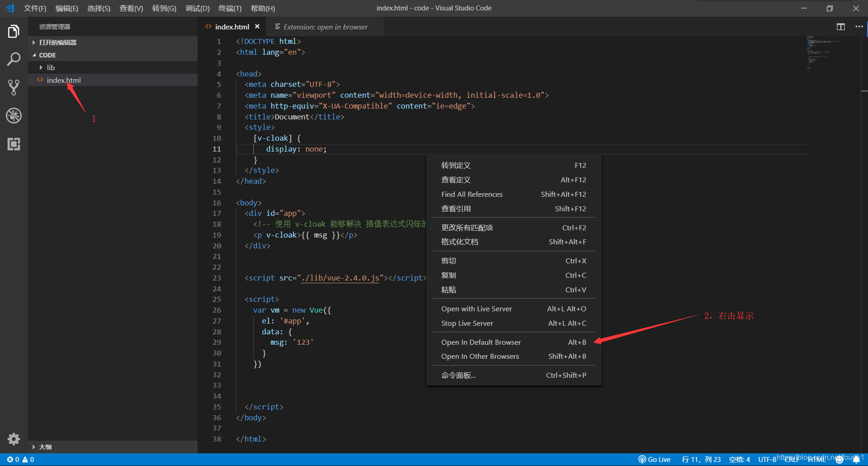Click the warnings count in status bar
Viewport: 868px width, 466px height.
click(28, 459)
